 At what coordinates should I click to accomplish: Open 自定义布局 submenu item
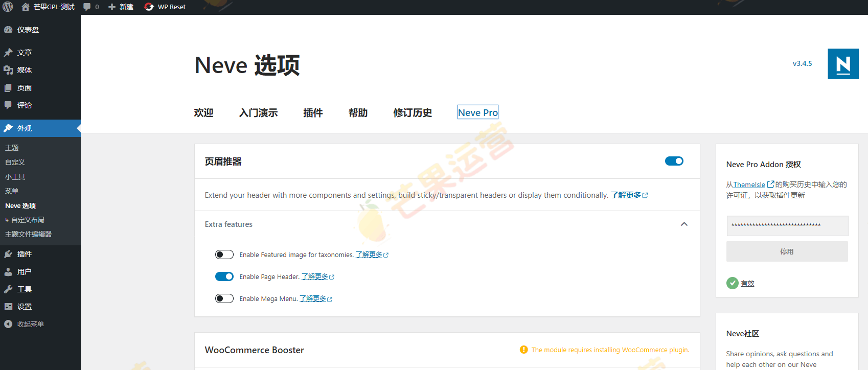tap(28, 220)
